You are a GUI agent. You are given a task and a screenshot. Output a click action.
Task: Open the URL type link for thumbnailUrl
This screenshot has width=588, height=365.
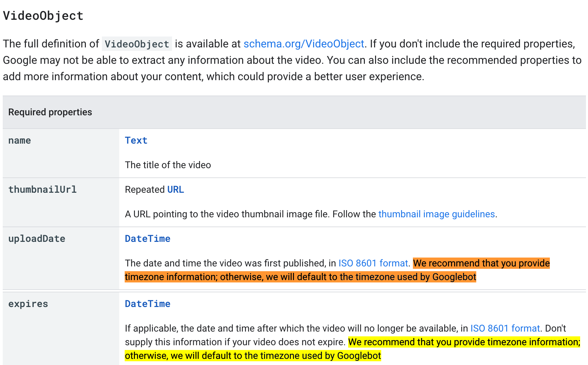pos(175,190)
